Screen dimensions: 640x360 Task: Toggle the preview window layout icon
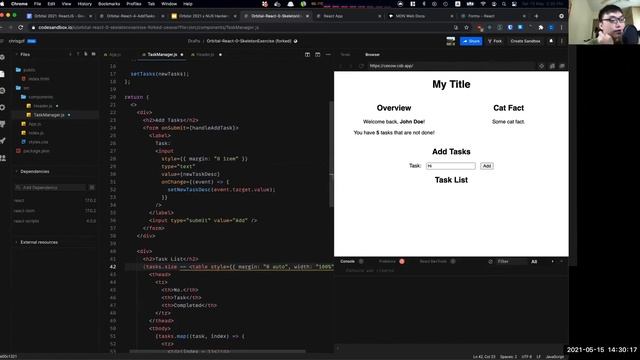[x=318, y=55]
